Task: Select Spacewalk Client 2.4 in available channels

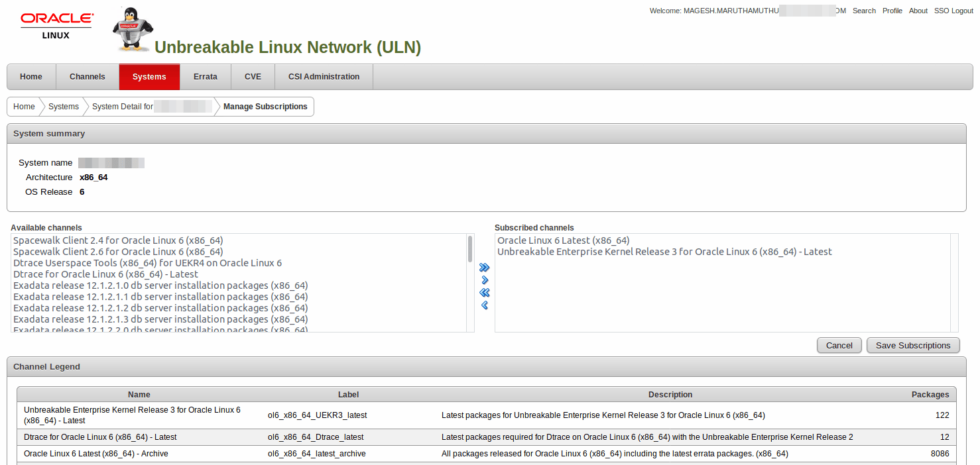Action: [118, 240]
